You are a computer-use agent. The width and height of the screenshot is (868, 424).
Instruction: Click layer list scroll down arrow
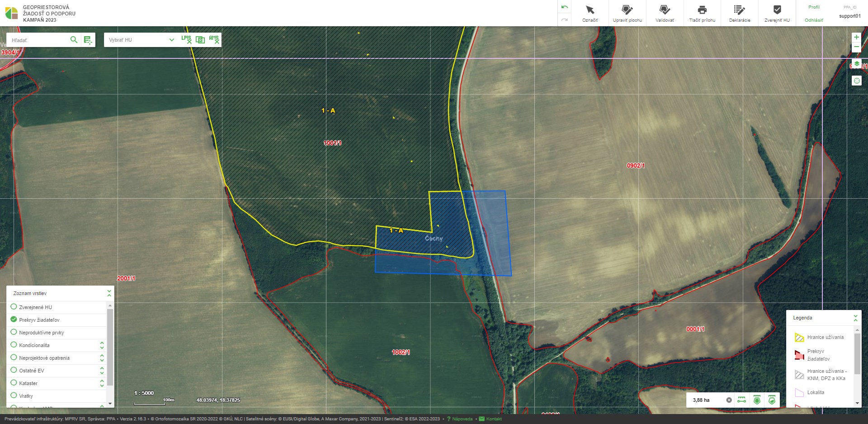(110, 404)
